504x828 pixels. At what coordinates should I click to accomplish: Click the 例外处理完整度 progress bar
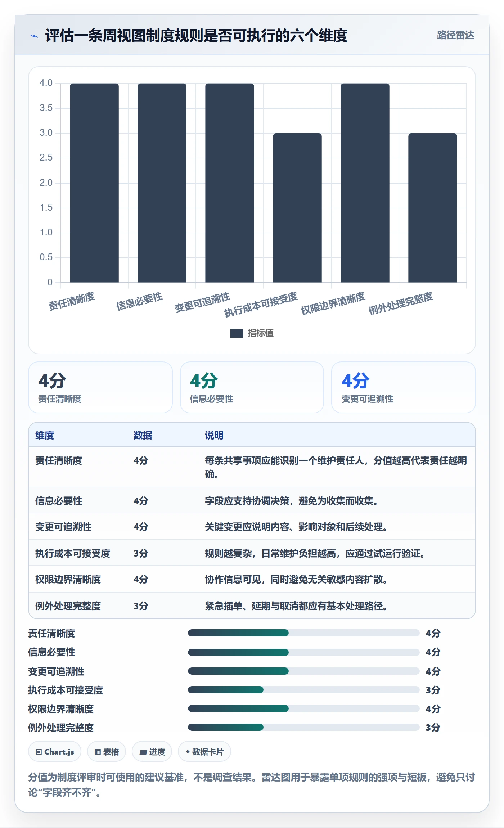(x=303, y=727)
